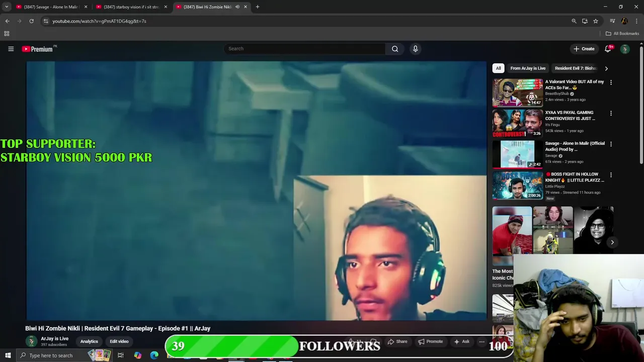Select the All filter chip
Viewport: 644px width, 362px height.
point(498,68)
